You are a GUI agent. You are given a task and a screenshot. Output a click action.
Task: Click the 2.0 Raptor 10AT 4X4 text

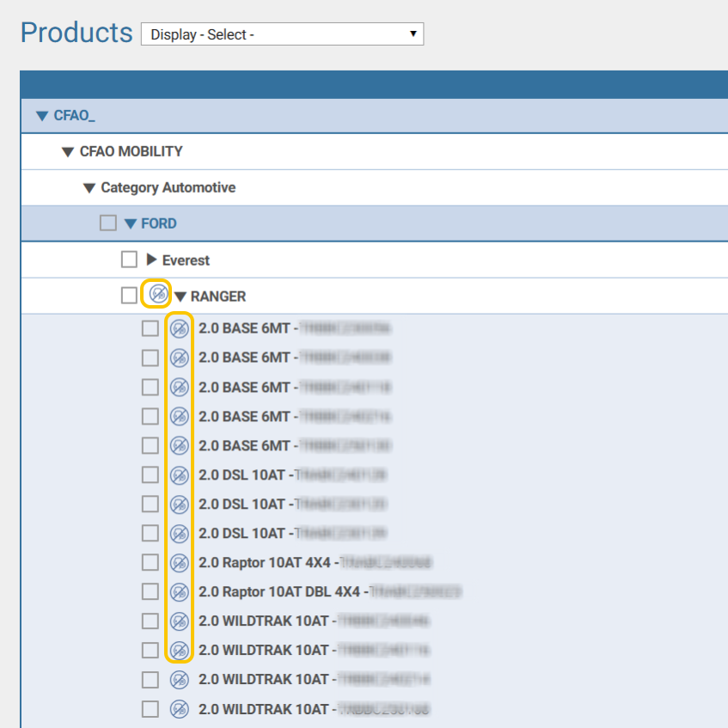click(x=265, y=563)
